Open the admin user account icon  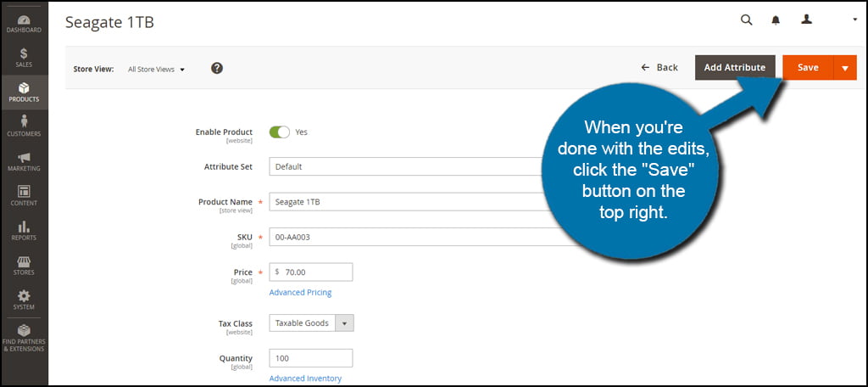coord(807,20)
